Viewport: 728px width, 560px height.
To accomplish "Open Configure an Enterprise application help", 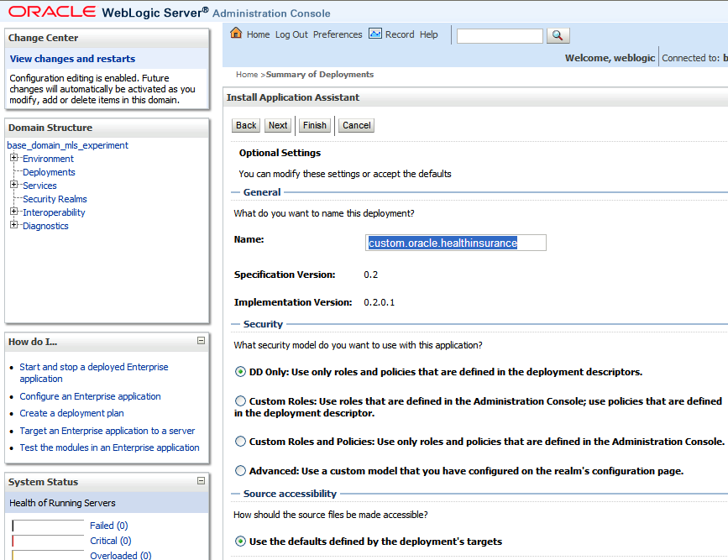I will (x=90, y=396).
